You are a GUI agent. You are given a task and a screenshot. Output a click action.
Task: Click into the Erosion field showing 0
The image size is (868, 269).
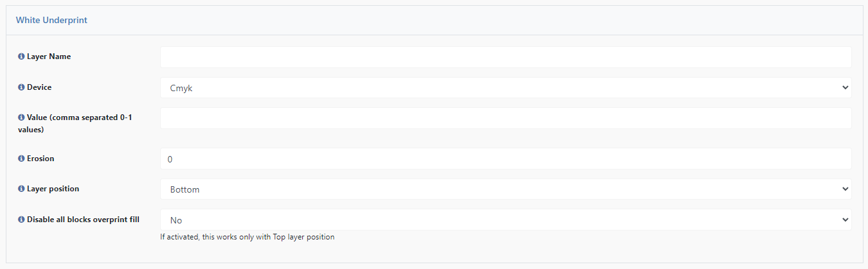pyautogui.click(x=505, y=159)
